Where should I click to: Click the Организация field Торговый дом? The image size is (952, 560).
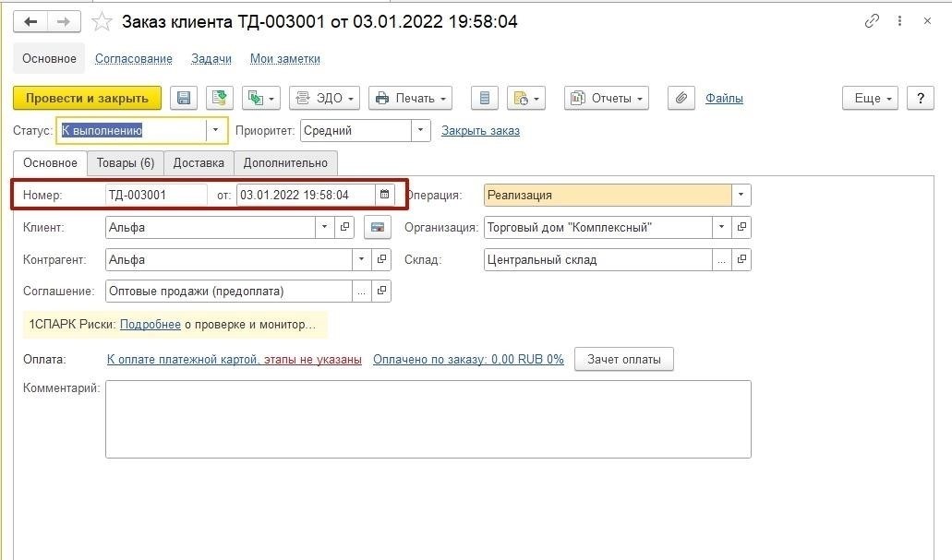598,228
